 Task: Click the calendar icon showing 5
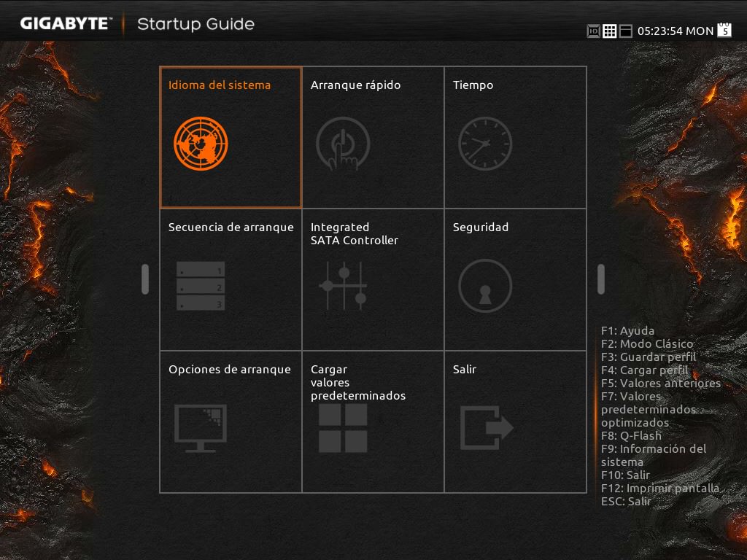[x=724, y=29]
